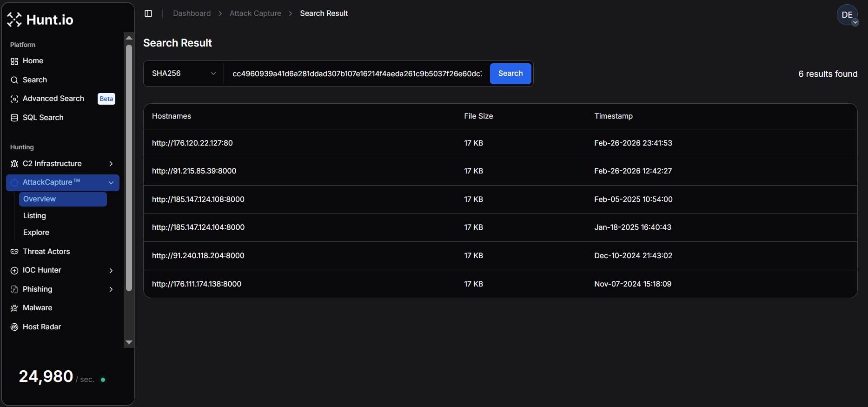Click the IOC Hunter plus-circle icon
Viewport: 868px width, 407px height.
tap(14, 270)
